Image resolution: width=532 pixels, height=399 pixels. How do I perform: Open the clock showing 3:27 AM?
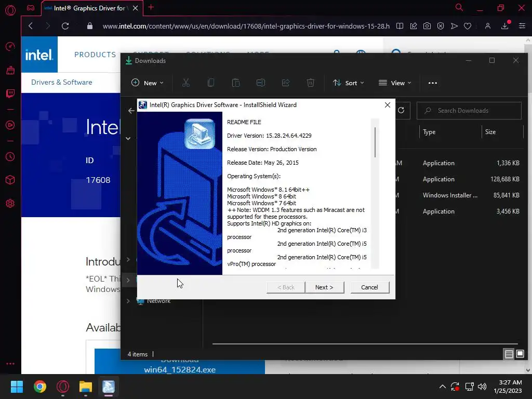pyautogui.click(x=508, y=387)
